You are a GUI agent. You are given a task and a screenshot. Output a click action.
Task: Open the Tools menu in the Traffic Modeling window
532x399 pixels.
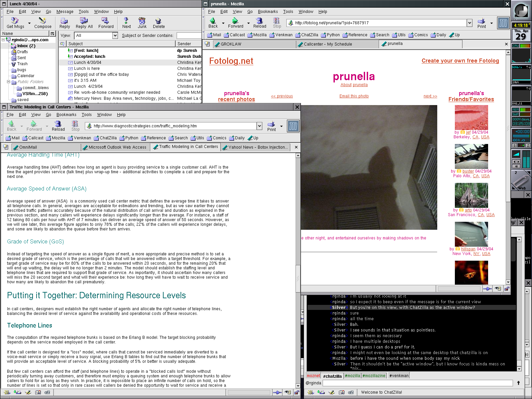coord(86,115)
